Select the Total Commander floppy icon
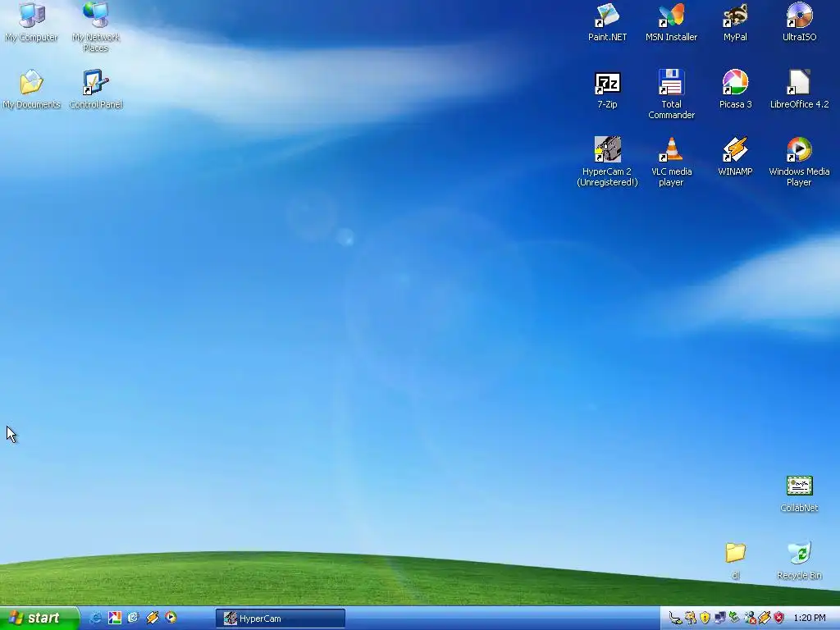The width and height of the screenshot is (840, 630). click(x=671, y=94)
